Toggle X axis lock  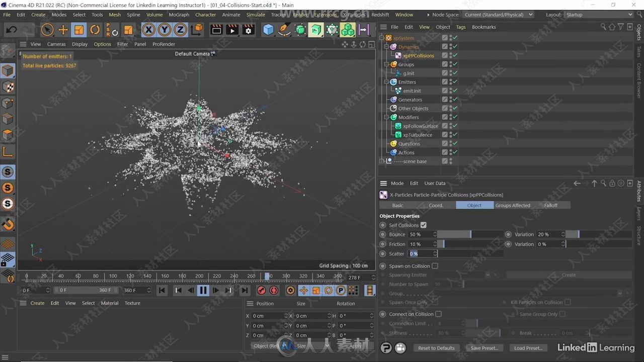(x=148, y=30)
